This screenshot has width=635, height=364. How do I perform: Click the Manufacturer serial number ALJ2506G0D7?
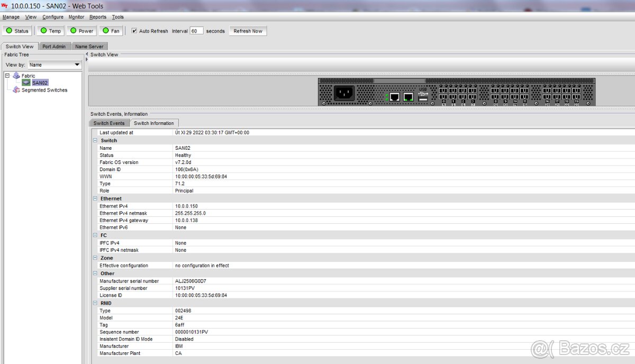pyautogui.click(x=190, y=281)
